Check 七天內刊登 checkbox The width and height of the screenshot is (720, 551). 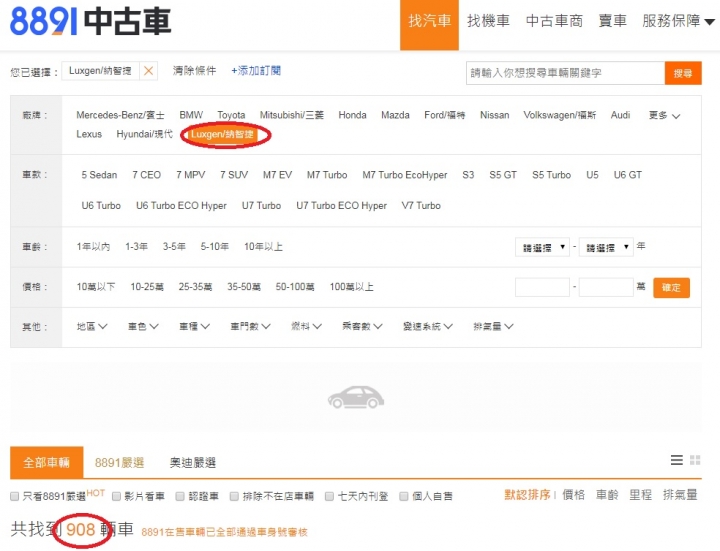tap(329, 496)
